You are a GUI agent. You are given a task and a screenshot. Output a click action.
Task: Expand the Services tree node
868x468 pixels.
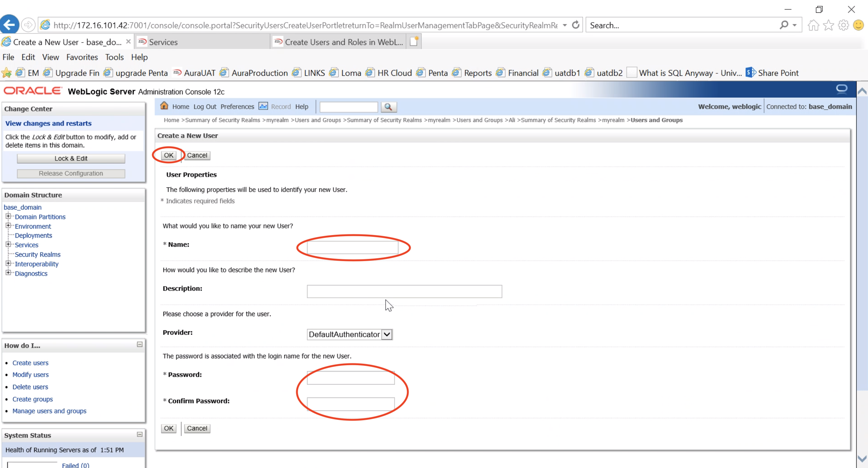(8, 244)
